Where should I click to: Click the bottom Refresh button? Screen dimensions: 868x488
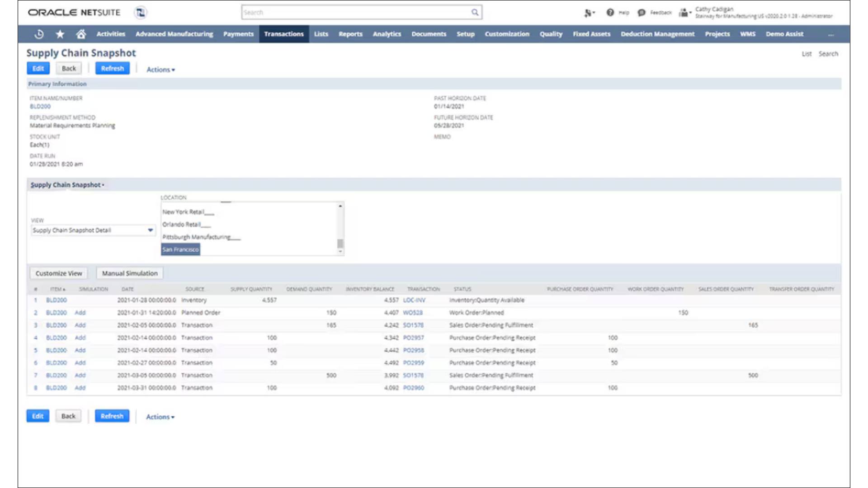click(x=112, y=416)
